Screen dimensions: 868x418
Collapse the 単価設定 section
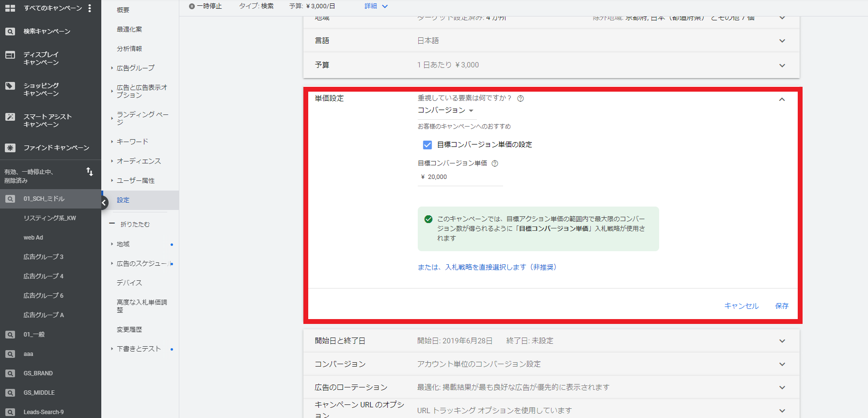click(782, 99)
